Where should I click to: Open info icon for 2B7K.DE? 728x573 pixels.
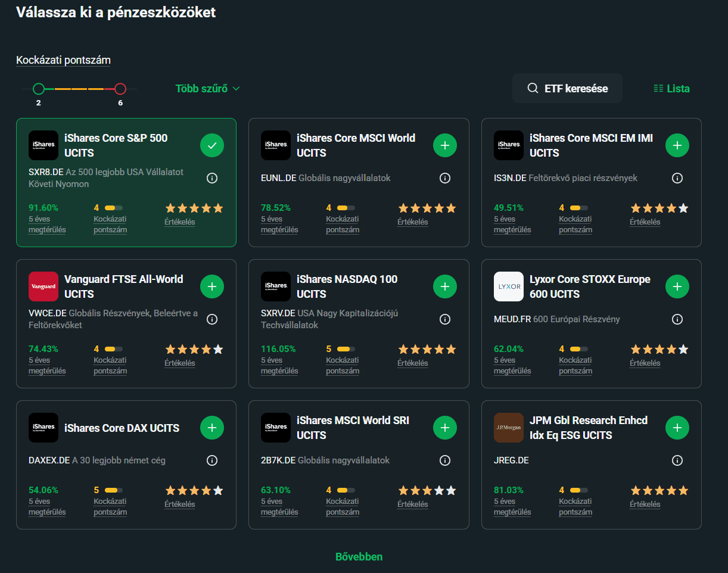pos(444,460)
